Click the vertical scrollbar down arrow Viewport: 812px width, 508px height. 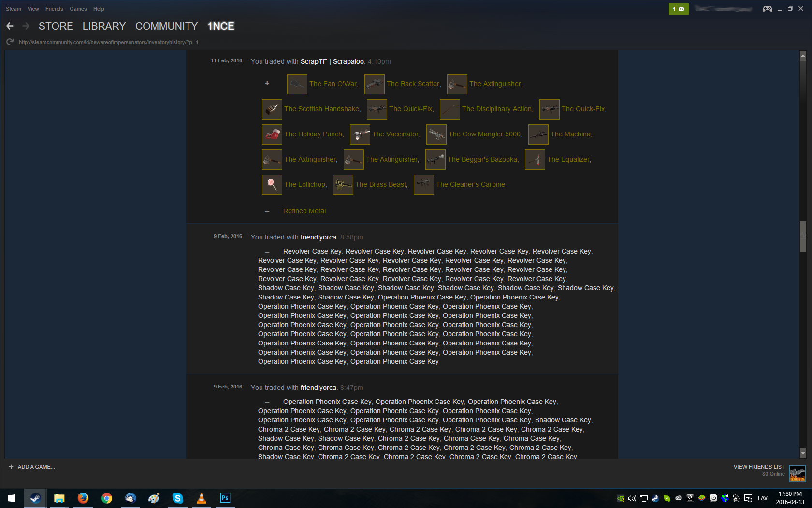803,453
